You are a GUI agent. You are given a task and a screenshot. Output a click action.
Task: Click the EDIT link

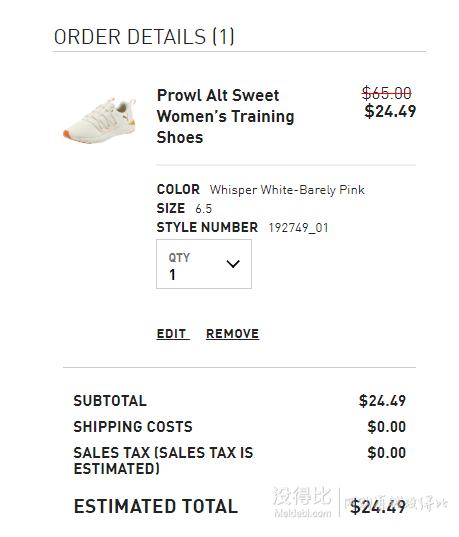coord(173,334)
